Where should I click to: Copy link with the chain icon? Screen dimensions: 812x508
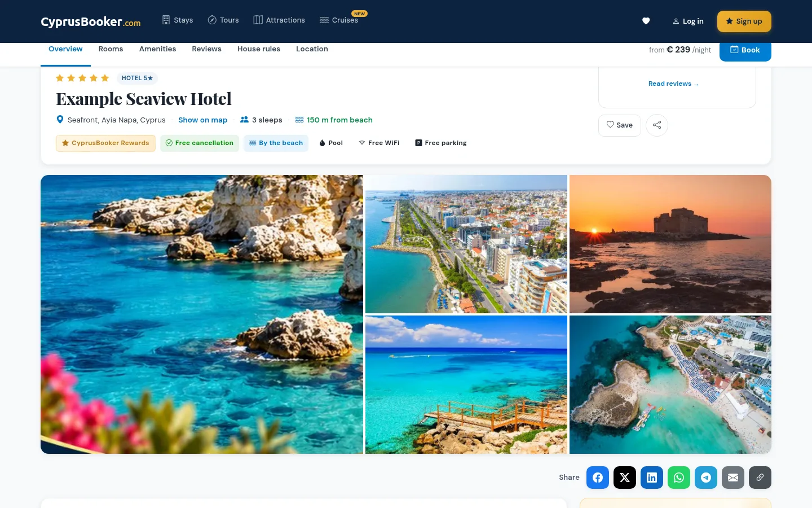(760, 478)
